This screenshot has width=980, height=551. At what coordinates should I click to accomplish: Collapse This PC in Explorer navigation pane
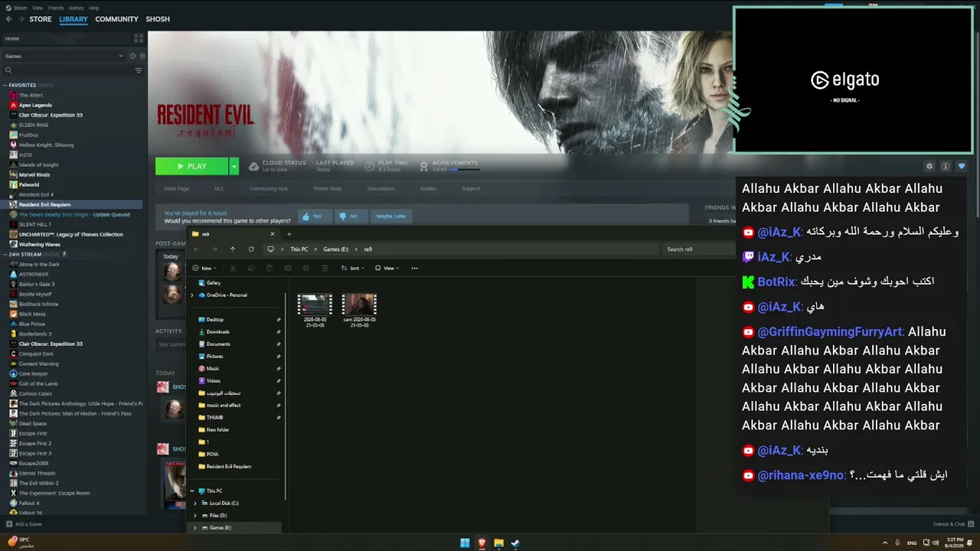coord(192,491)
